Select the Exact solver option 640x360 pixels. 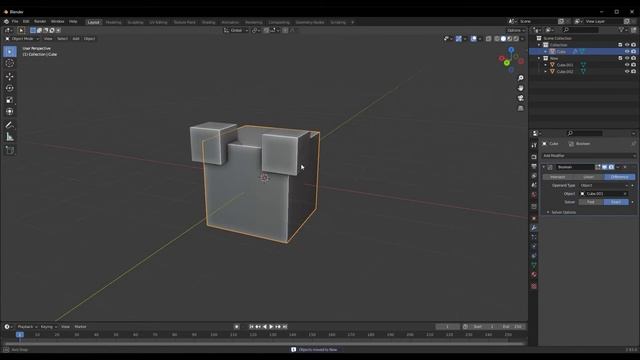(x=616, y=202)
